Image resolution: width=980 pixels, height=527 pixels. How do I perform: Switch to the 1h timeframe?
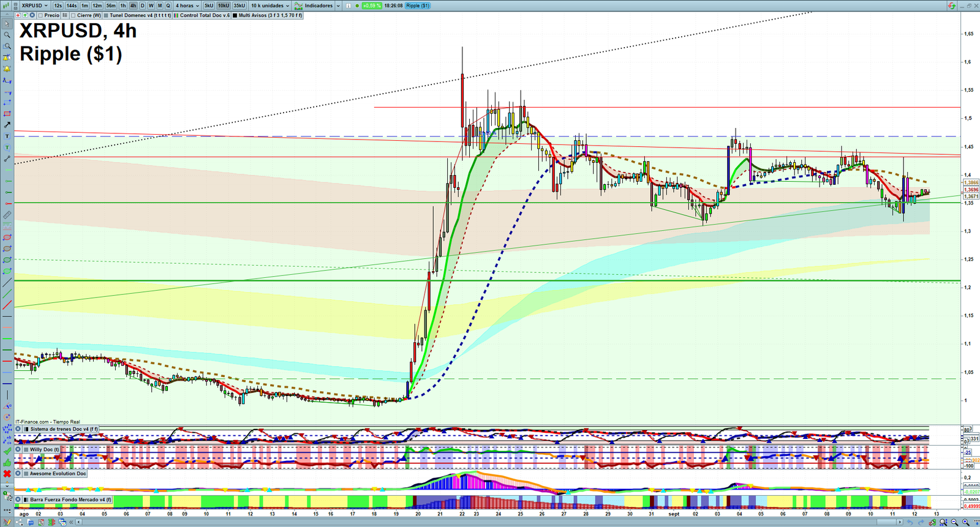pyautogui.click(x=123, y=6)
